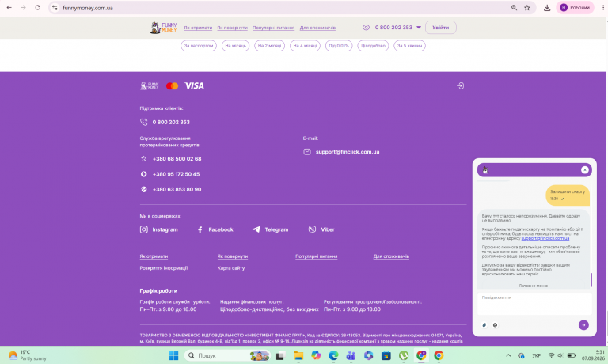The image size is (608, 364).
Task: Click the support@finclick.com.ua footer email link
Action: click(x=348, y=152)
